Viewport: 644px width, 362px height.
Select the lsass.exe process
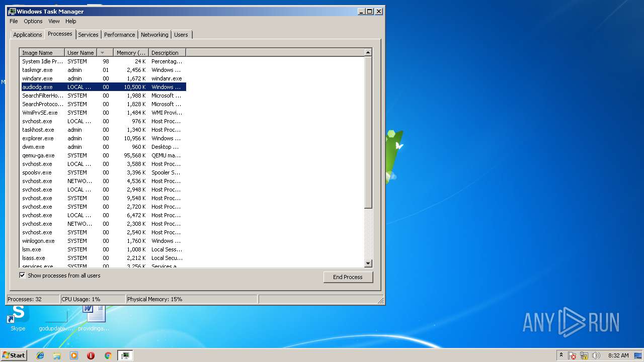click(103, 258)
